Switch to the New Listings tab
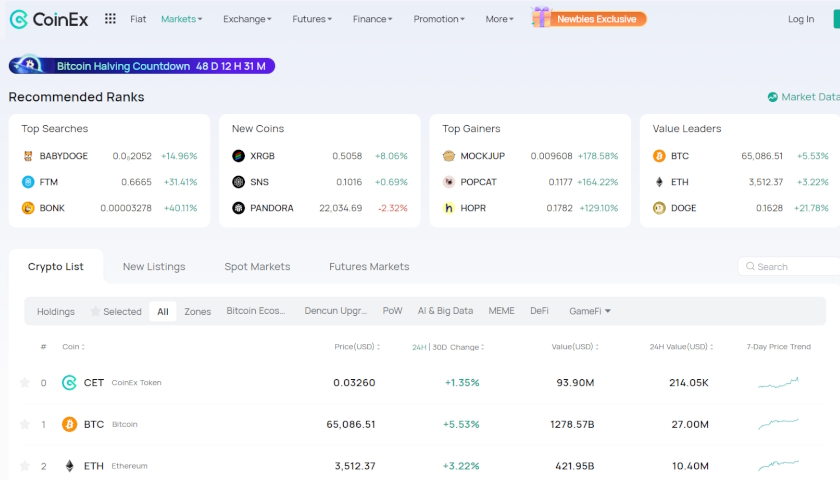This screenshot has width=840, height=480. click(154, 266)
